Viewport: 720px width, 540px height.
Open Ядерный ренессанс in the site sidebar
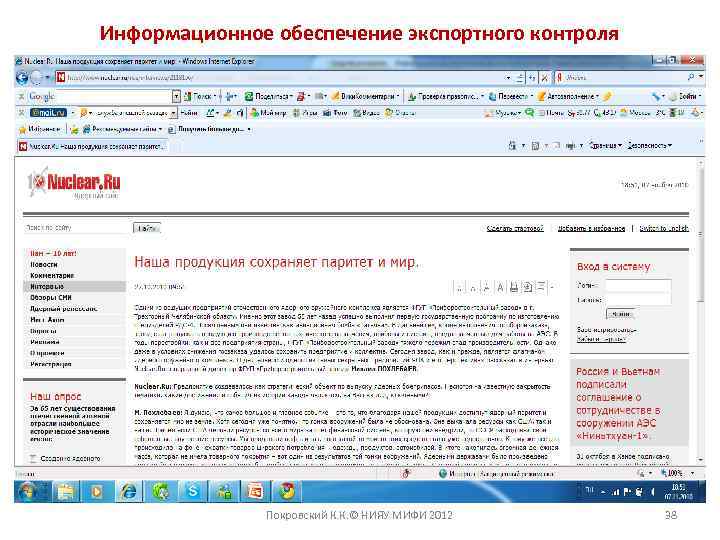tap(64, 309)
